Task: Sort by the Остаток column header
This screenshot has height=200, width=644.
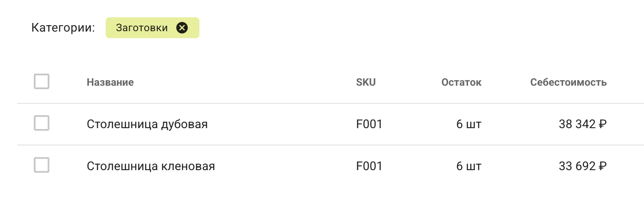Action: (x=461, y=82)
